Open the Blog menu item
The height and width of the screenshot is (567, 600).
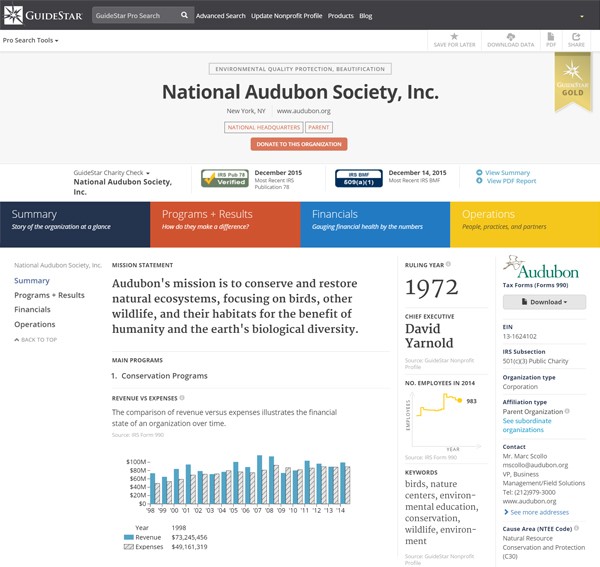pos(365,16)
